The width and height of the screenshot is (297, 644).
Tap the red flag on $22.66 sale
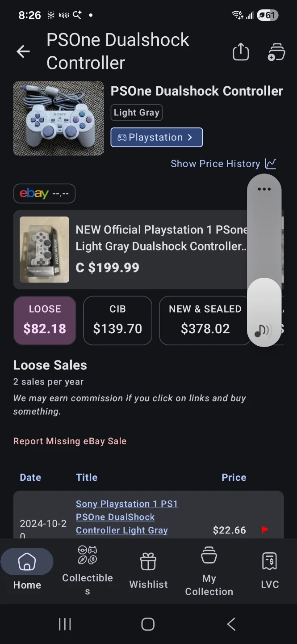pos(265,530)
